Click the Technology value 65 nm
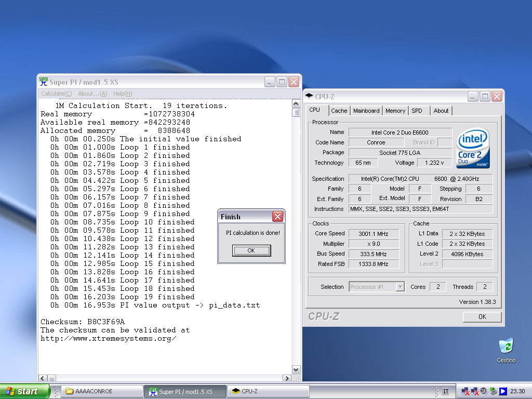Image resolution: width=532 pixels, height=399 pixels. pyautogui.click(x=363, y=163)
